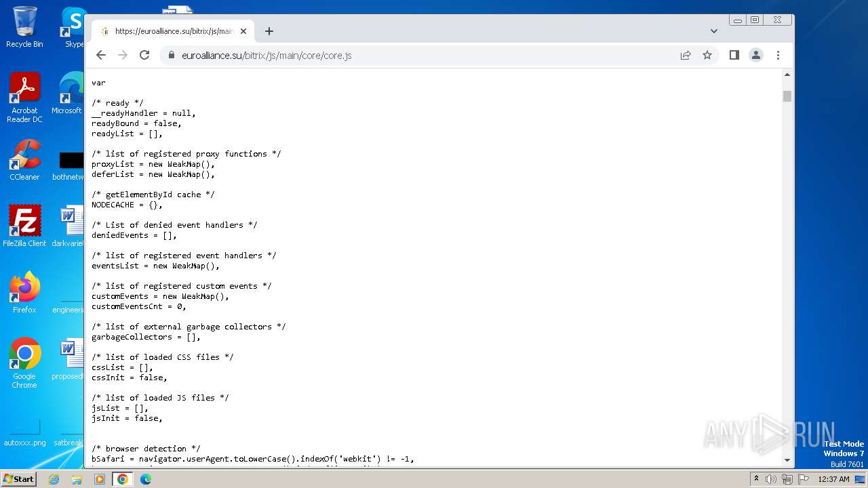868x488 pixels.
Task: Focus the address bar URL
Action: pyautogui.click(x=267, y=56)
